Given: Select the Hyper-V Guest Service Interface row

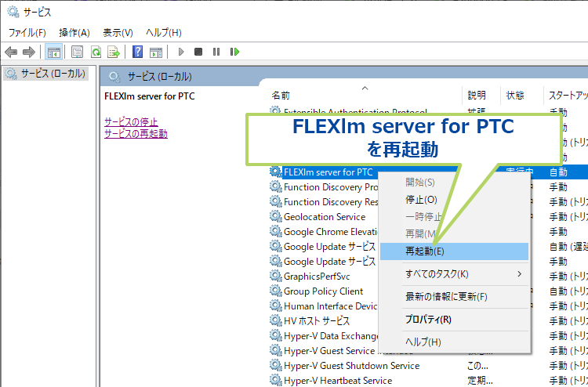Looking at the screenshot, I should coord(331,350).
